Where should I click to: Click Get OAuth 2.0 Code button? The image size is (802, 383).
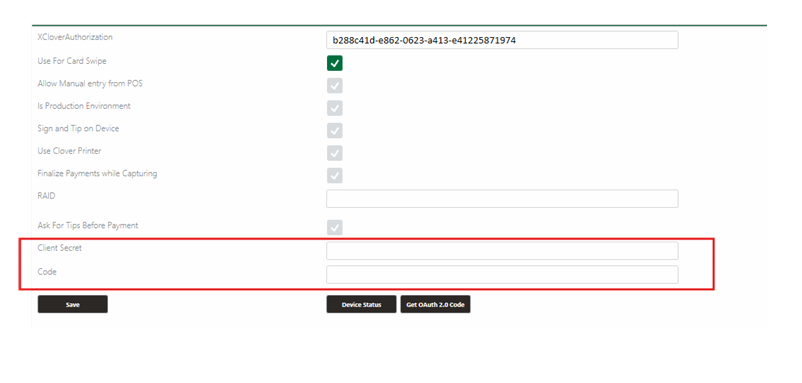[x=435, y=304]
